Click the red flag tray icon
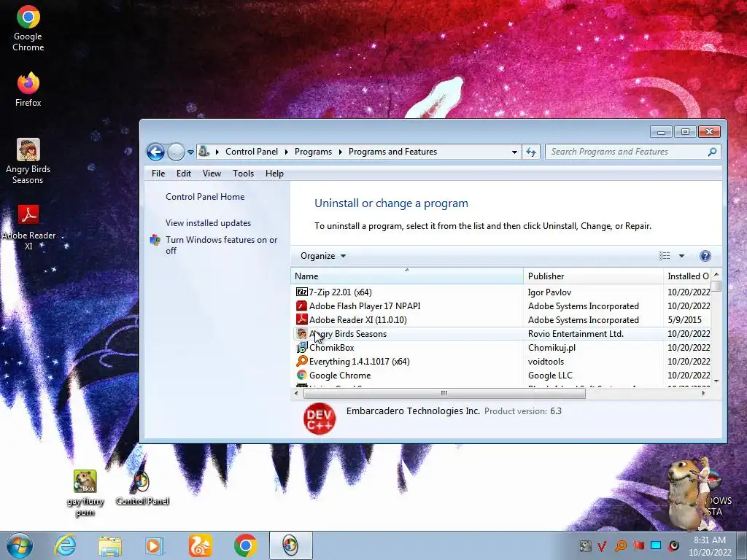The image size is (747, 560). (x=638, y=545)
